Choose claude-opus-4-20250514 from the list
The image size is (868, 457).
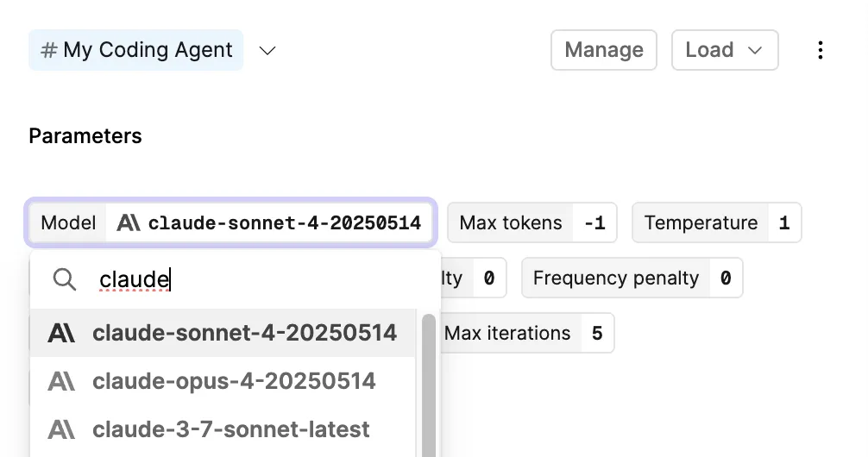[223, 381]
